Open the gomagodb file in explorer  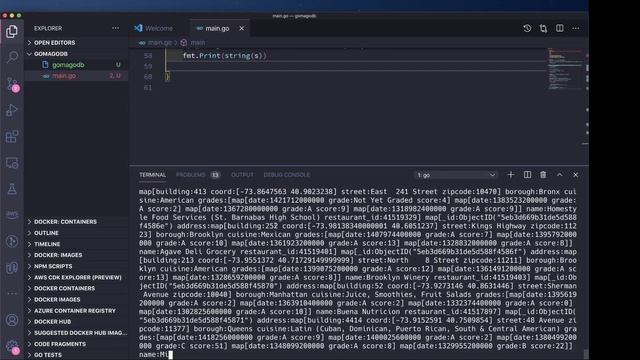pos(76,64)
